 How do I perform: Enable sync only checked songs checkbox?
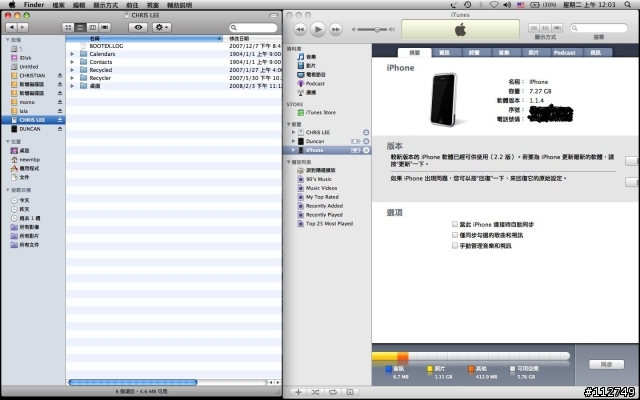(x=455, y=235)
